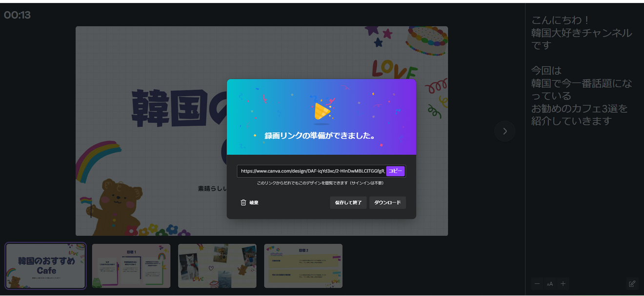Open the 韓国のおすすめCafe title slide thumbnail
The image size is (644, 296).
pyautogui.click(x=45, y=266)
